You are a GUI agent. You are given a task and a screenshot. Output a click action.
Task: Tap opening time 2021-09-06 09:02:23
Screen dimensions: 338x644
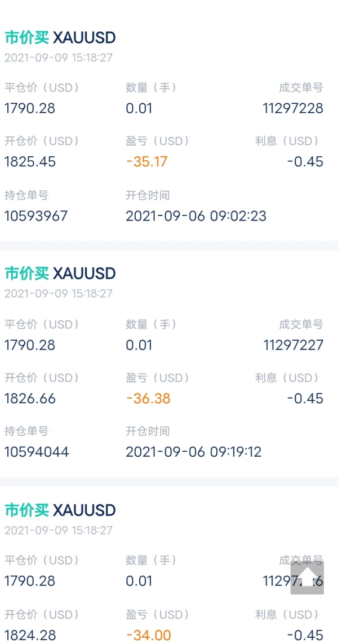196,215
